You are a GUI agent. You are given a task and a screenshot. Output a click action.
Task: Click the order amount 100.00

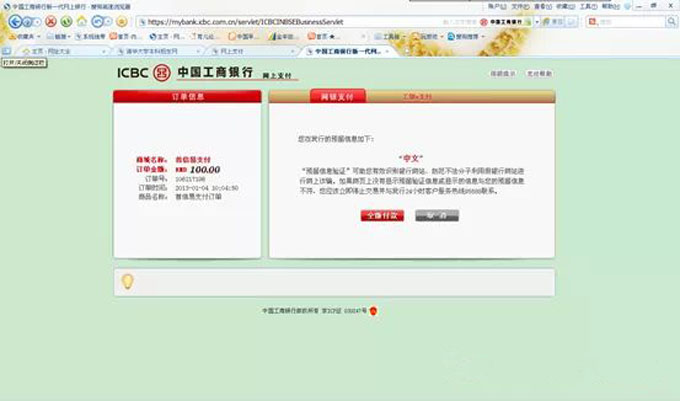click(205, 170)
